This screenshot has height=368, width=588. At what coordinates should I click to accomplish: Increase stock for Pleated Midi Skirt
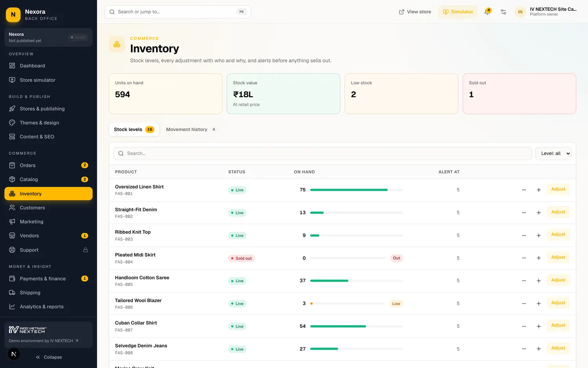click(539, 258)
